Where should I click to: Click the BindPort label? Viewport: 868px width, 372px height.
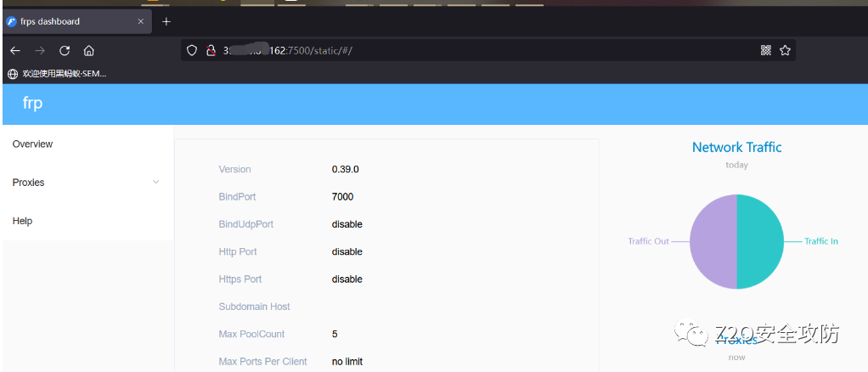coord(238,196)
